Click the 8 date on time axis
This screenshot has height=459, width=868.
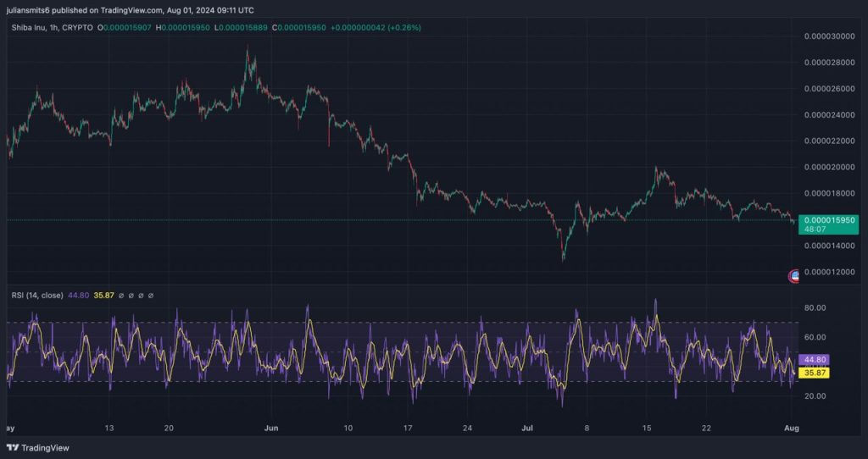tap(587, 428)
